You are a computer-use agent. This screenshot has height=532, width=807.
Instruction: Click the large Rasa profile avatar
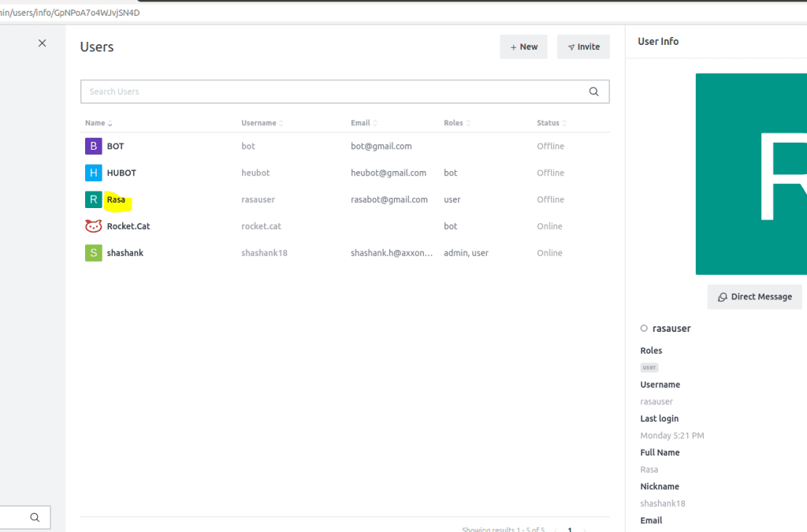coord(751,173)
